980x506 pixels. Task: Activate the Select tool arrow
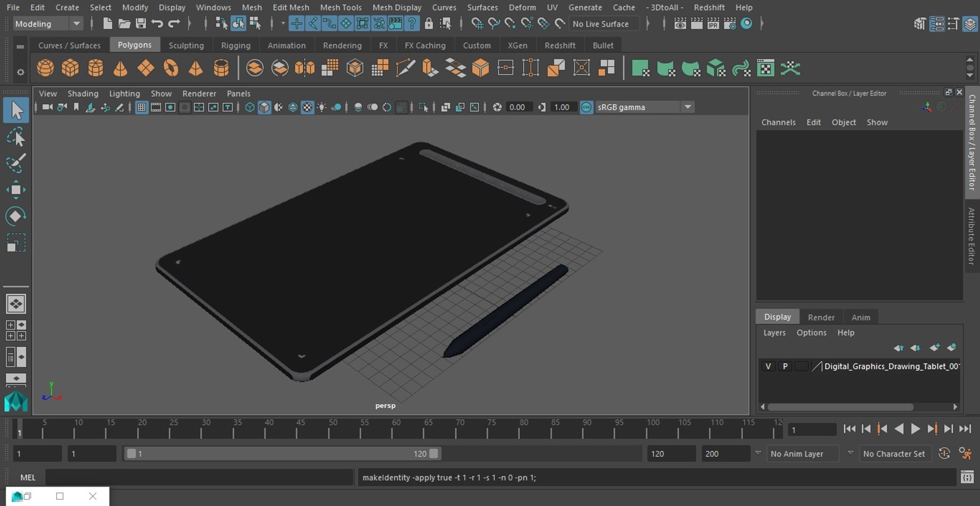click(16, 110)
